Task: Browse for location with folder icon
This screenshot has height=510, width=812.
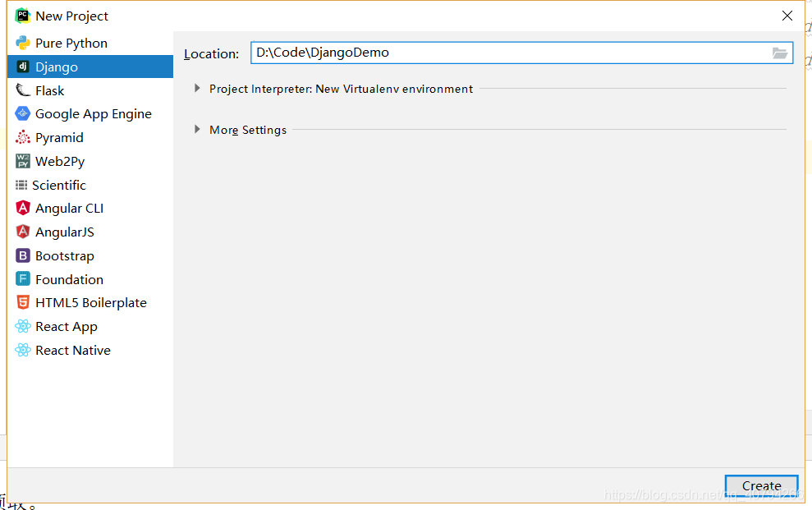Action: coord(780,53)
